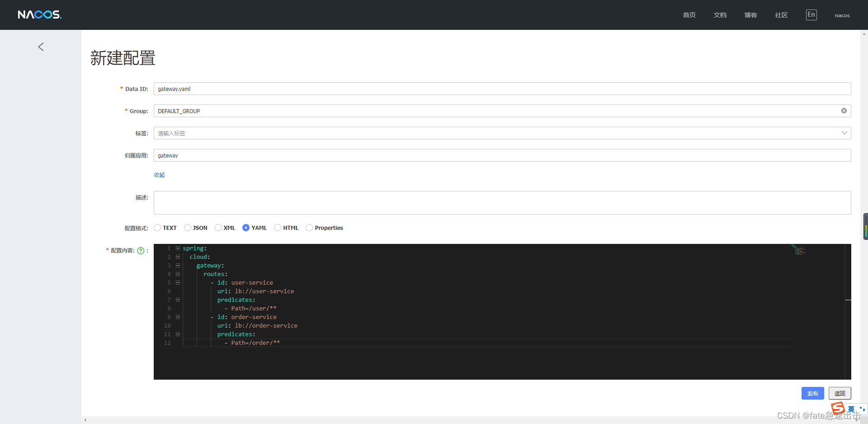
Task: Open the 社区 community menu item
Action: coord(781,15)
